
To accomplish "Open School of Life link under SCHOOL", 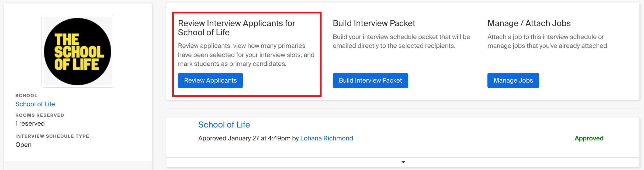I will [35, 104].
